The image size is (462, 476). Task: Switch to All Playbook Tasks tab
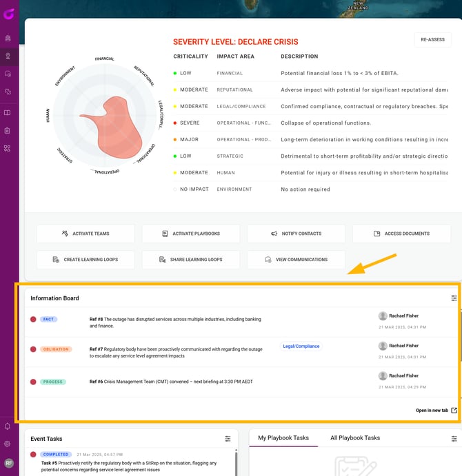pyautogui.click(x=355, y=437)
